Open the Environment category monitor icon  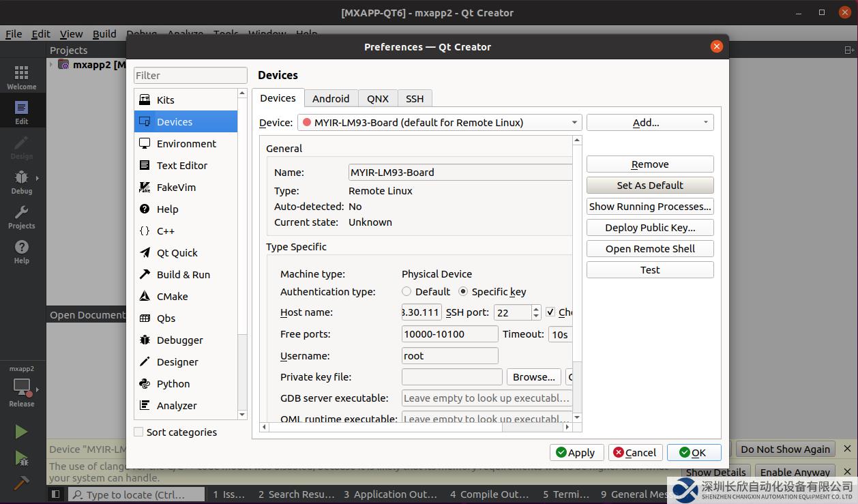(145, 143)
